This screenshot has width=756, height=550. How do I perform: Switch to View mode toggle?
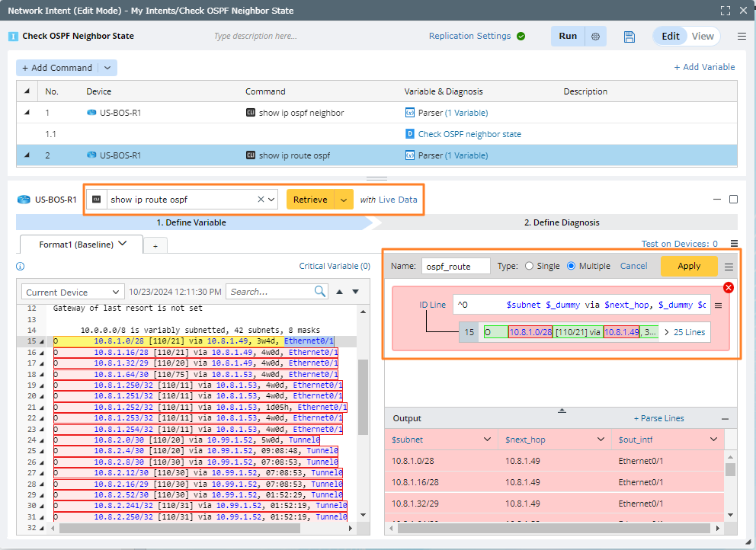click(x=702, y=37)
